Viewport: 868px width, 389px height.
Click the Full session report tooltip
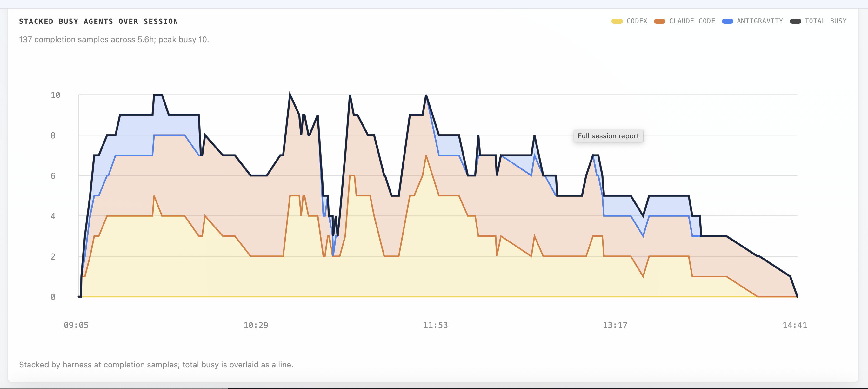pyautogui.click(x=608, y=136)
